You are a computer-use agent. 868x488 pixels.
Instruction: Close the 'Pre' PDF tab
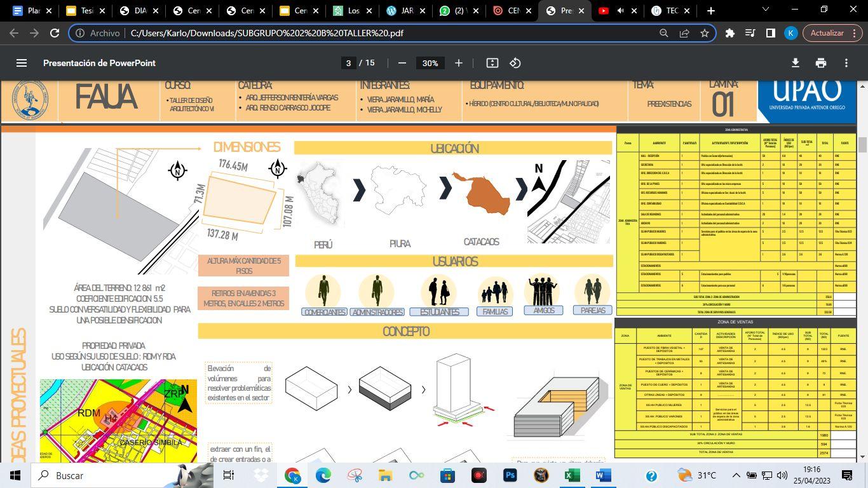[581, 11]
